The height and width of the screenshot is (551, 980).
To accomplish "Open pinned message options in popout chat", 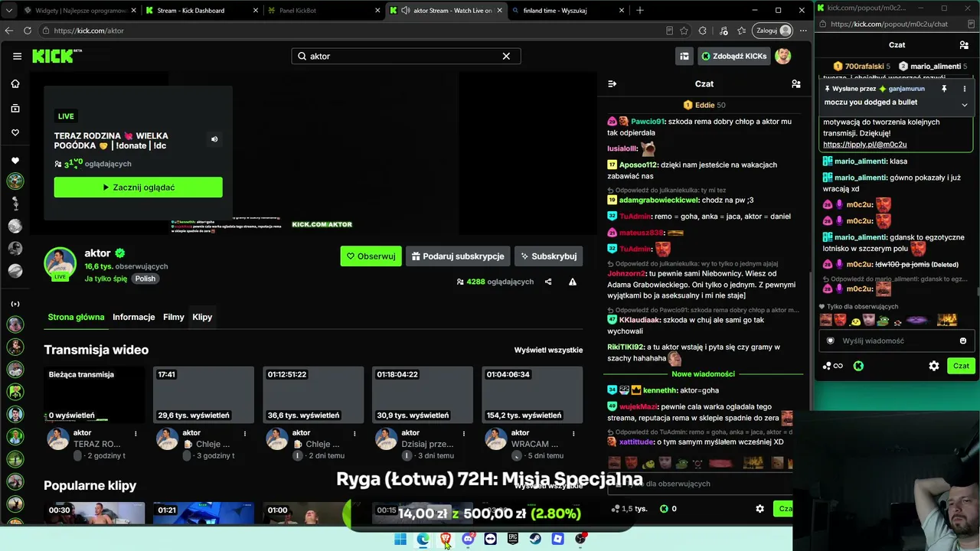I will click(964, 89).
